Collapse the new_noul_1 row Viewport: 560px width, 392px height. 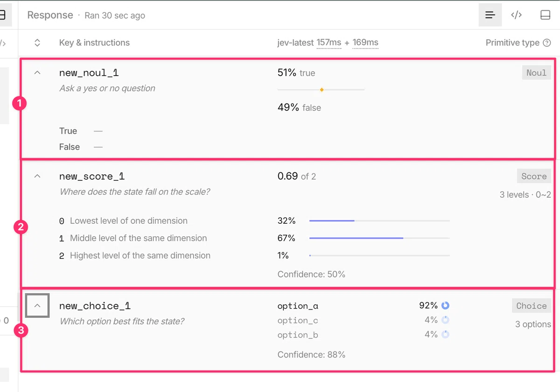click(38, 73)
